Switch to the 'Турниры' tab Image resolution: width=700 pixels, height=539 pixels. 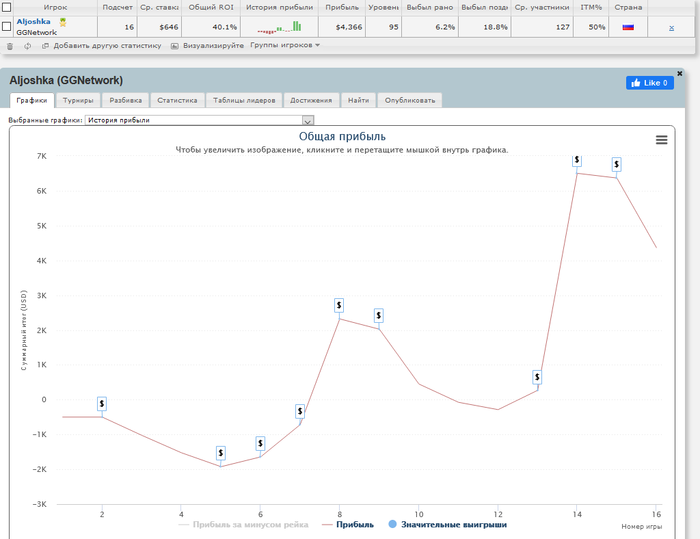point(78,100)
